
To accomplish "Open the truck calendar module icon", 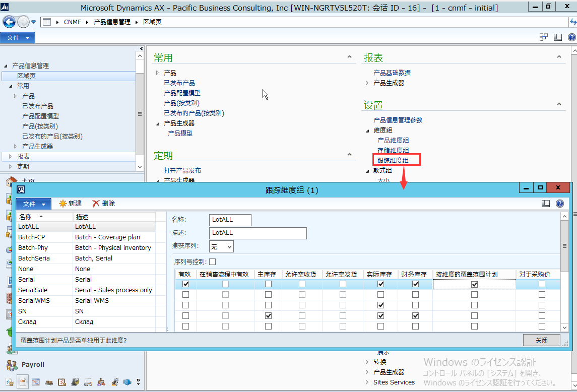I will (88, 382).
